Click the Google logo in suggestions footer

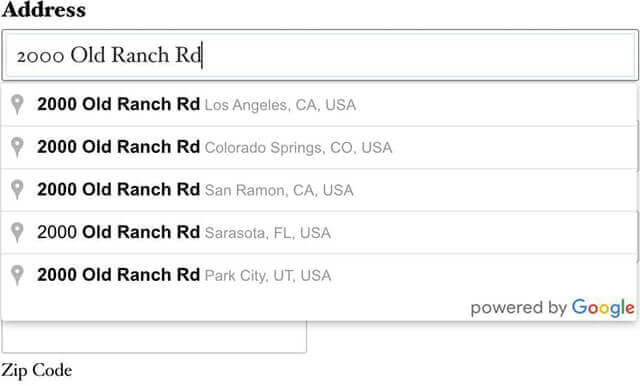pos(603,308)
